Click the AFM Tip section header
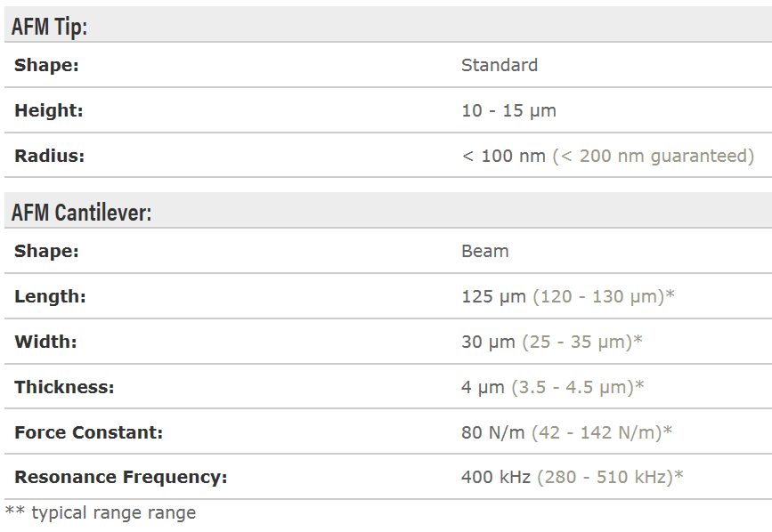 click(x=49, y=27)
